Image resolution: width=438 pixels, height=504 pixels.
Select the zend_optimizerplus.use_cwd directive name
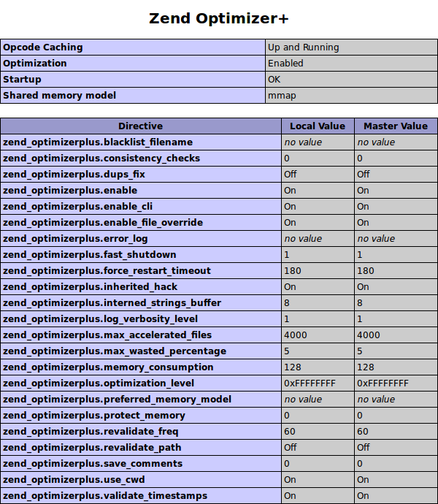[74, 480]
